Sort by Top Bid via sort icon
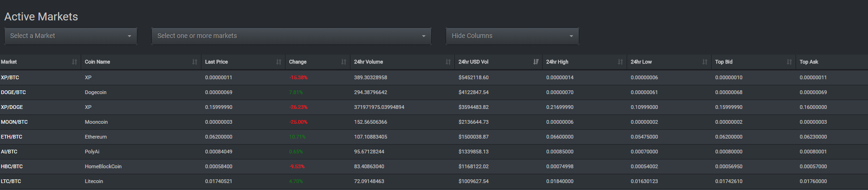 (789, 62)
